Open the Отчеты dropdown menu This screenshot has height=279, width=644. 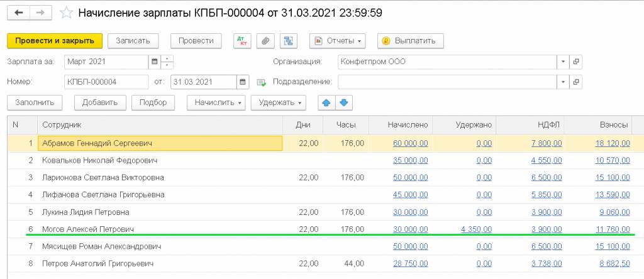[x=337, y=41]
